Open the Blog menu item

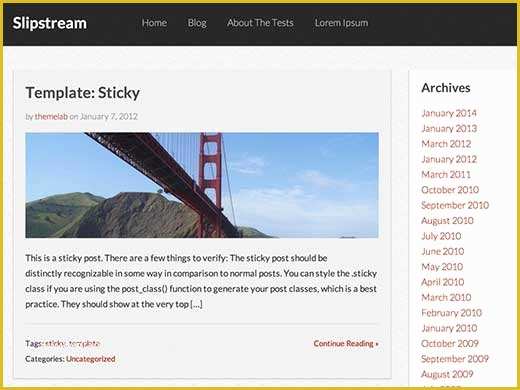coord(197,23)
